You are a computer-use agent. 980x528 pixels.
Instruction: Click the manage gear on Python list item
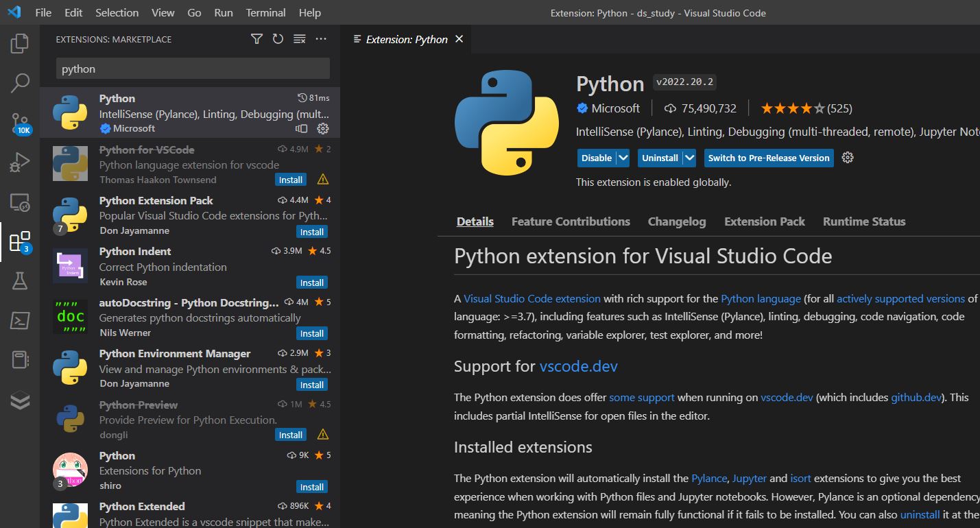tap(323, 128)
